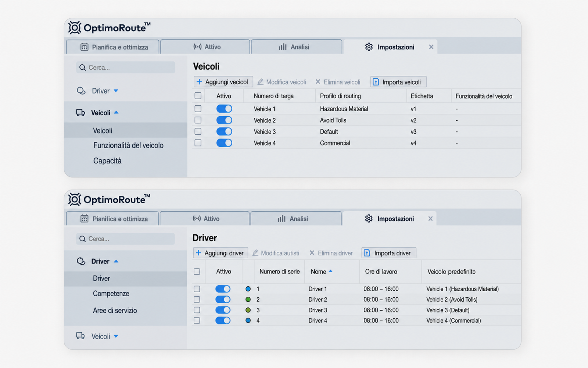Select Funzionalità del veicolo in the sidebar
The image size is (588, 368).
[128, 145]
